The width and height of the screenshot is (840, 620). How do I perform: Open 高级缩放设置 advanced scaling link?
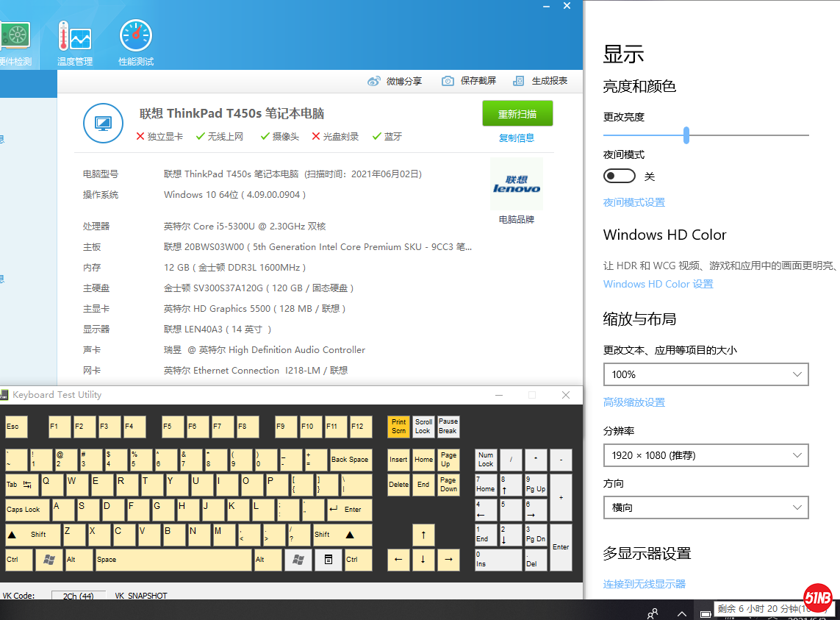(x=634, y=403)
